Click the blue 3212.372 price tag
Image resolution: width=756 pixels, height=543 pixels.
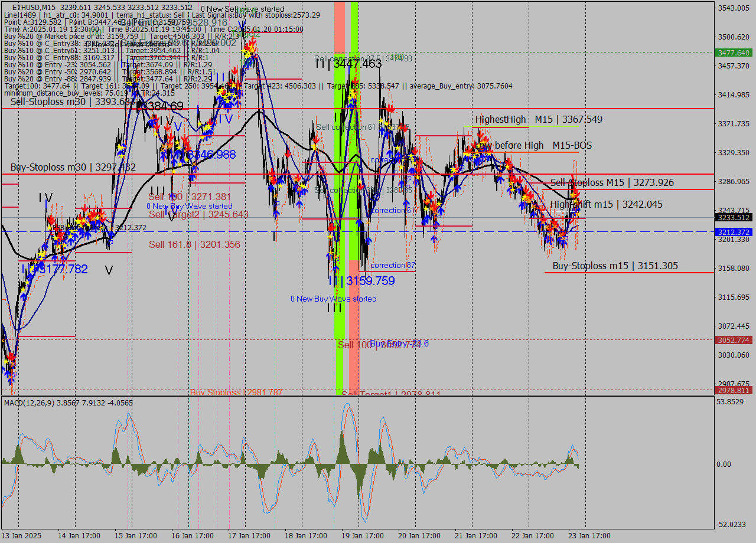click(734, 232)
